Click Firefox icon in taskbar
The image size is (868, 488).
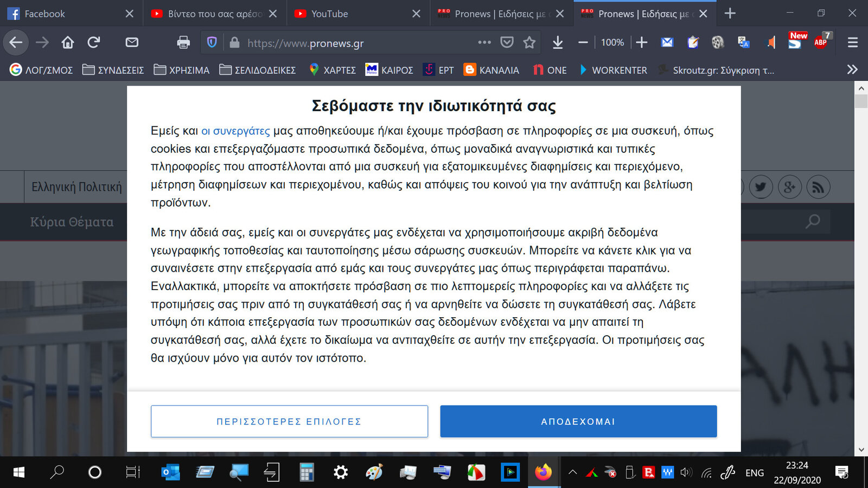coord(543,472)
